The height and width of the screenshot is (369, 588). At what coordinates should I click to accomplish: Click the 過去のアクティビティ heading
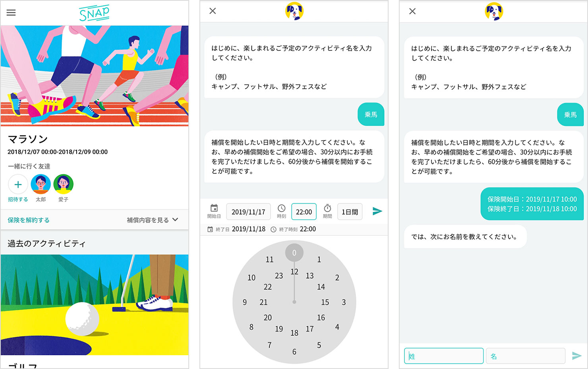(x=46, y=244)
